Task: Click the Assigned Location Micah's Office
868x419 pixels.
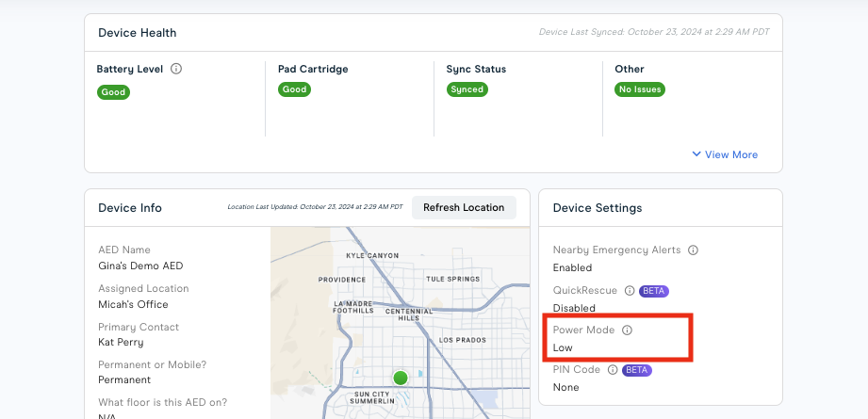Action: [133, 304]
